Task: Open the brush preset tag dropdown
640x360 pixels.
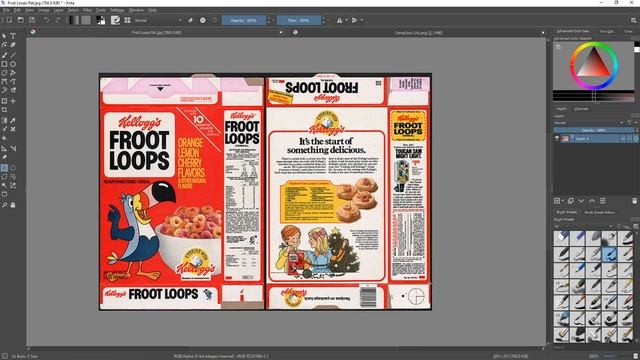Action: coord(584,226)
